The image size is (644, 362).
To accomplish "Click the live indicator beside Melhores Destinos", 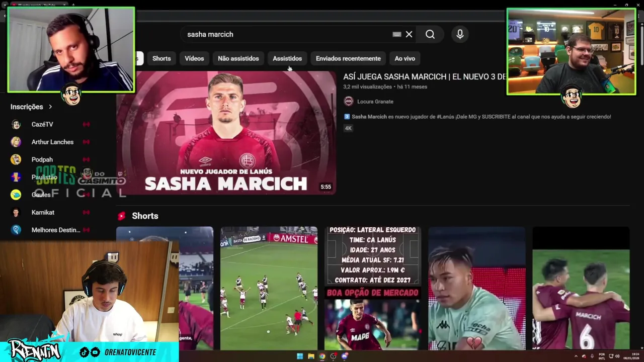I will pos(86,230).
